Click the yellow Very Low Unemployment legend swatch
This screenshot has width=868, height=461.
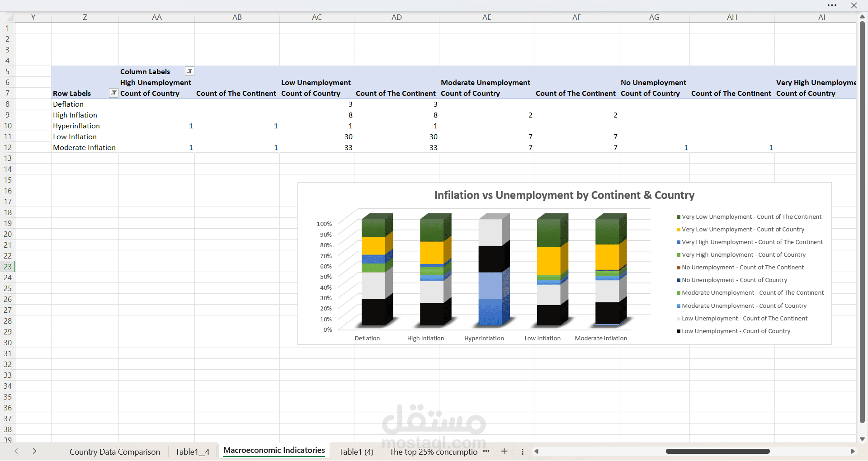[678, 230]
